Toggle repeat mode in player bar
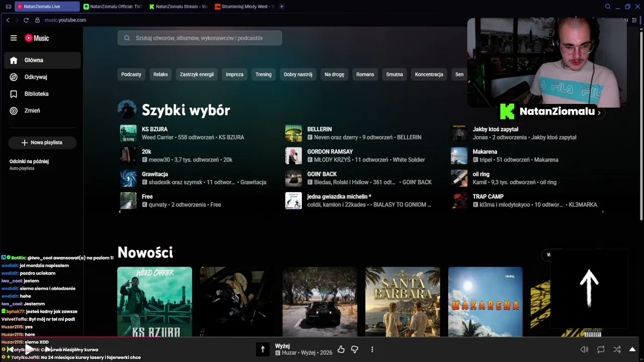The image size is (644, 362). [601, 349]
